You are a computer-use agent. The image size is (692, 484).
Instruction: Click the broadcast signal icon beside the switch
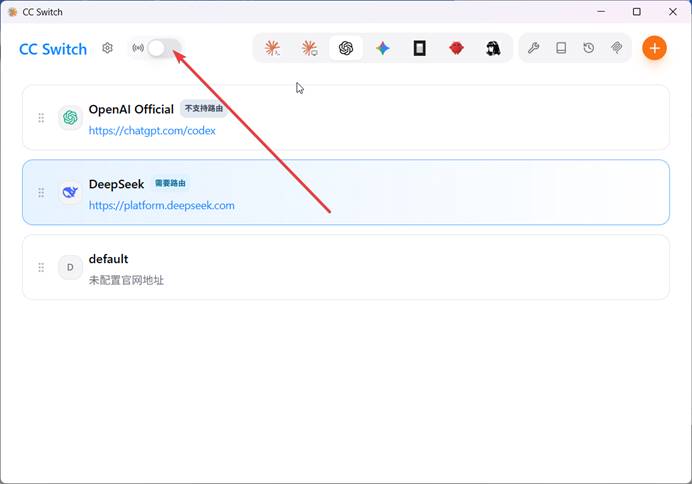tap(138, 48)
